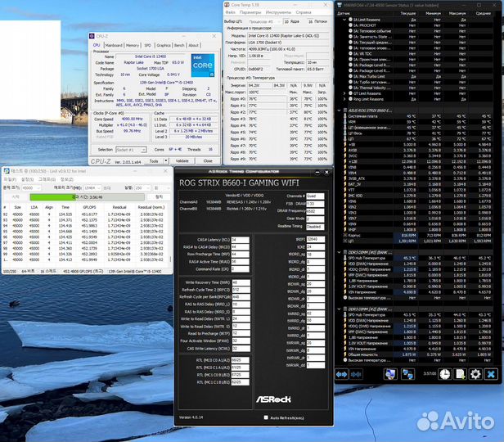Click the ASRock logo in Timing Configurator
504x442 pixels.
pos(273,399)
